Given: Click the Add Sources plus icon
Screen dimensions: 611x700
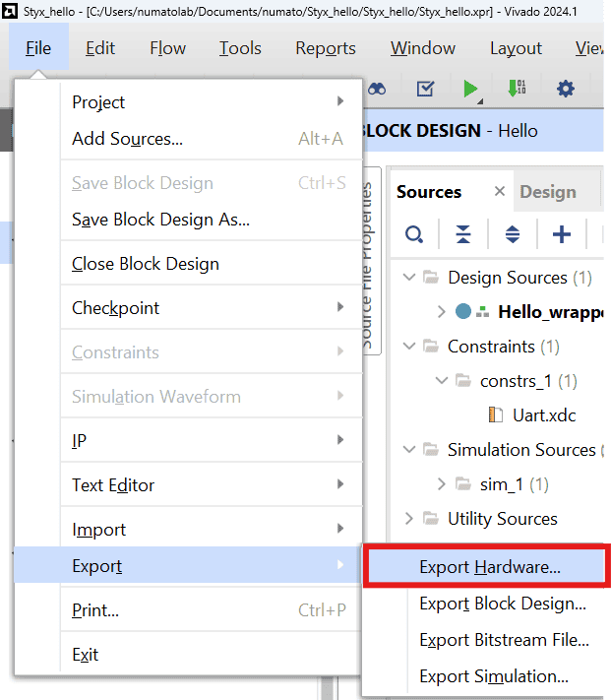Looking at the screenshot, I should pos(562,234).
